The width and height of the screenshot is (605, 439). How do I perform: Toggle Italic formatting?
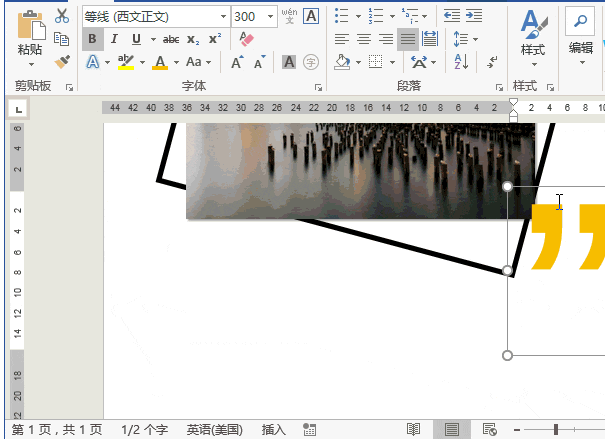114,39
